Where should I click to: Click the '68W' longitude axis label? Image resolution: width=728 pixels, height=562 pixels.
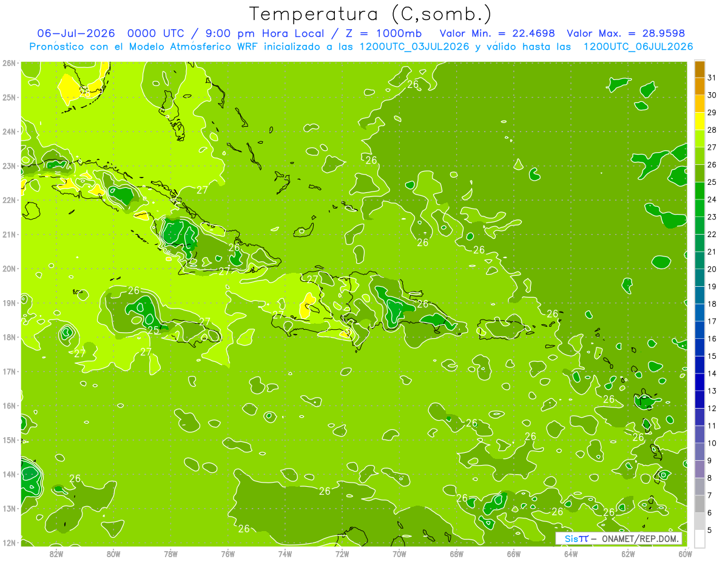coord(457,554)
